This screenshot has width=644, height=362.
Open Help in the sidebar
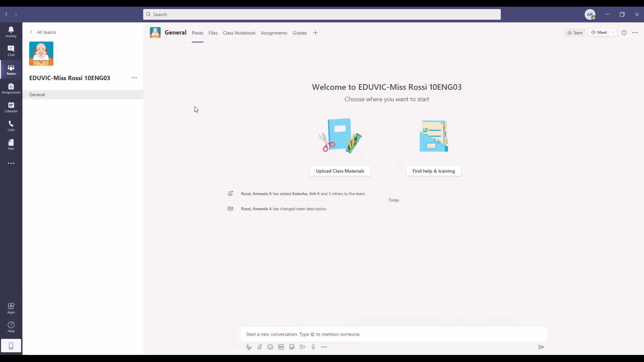click(11, 327)
